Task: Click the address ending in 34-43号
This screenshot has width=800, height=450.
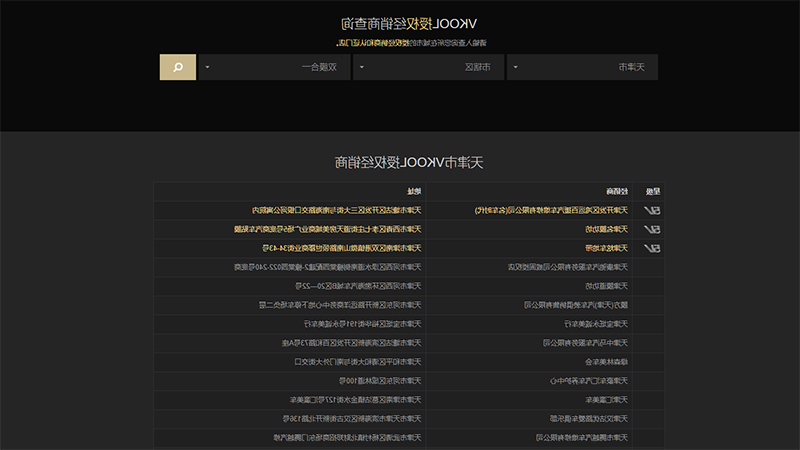Action: [342, 248]
